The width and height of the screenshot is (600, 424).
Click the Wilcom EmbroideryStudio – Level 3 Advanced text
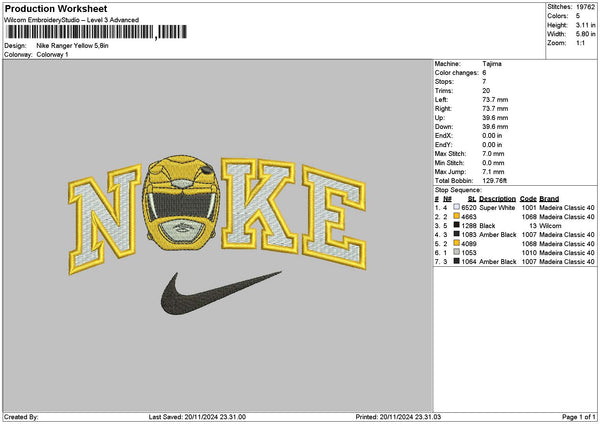click(72, 20)
